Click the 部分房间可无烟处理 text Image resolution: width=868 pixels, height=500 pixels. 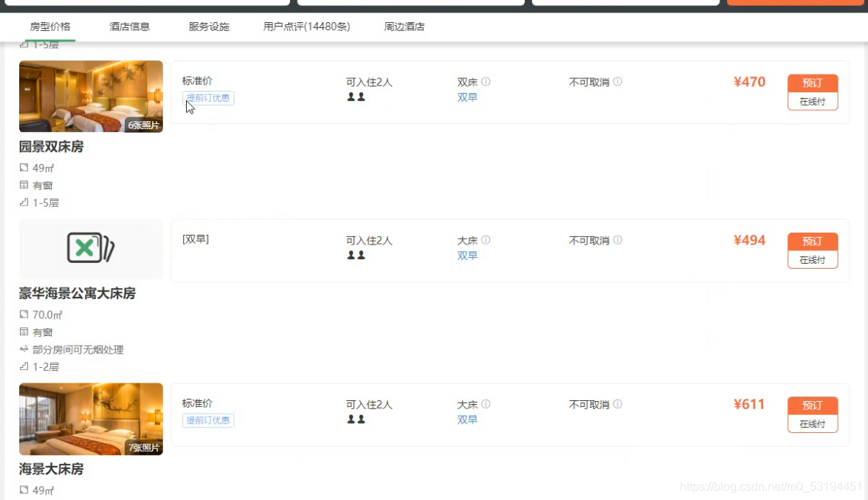tap(78, 349)
